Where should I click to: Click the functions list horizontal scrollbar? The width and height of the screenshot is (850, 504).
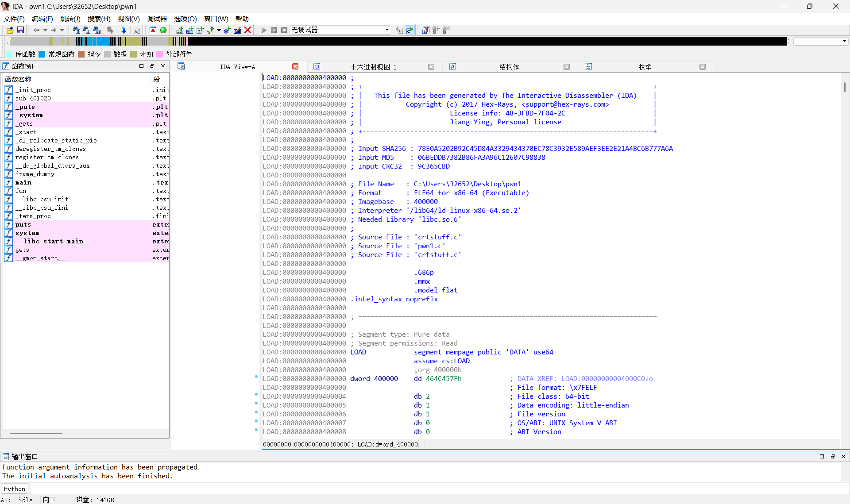coord(36,434)
